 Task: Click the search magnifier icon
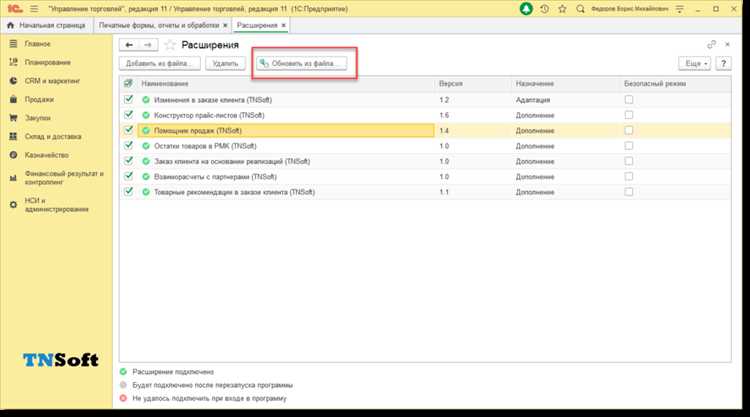(580, 9)
